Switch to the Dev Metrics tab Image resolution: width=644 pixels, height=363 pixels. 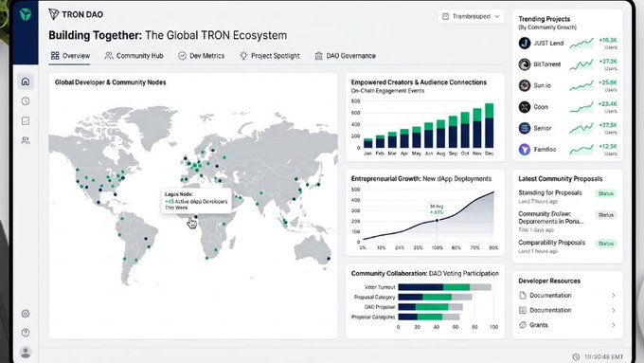(201, 56)
